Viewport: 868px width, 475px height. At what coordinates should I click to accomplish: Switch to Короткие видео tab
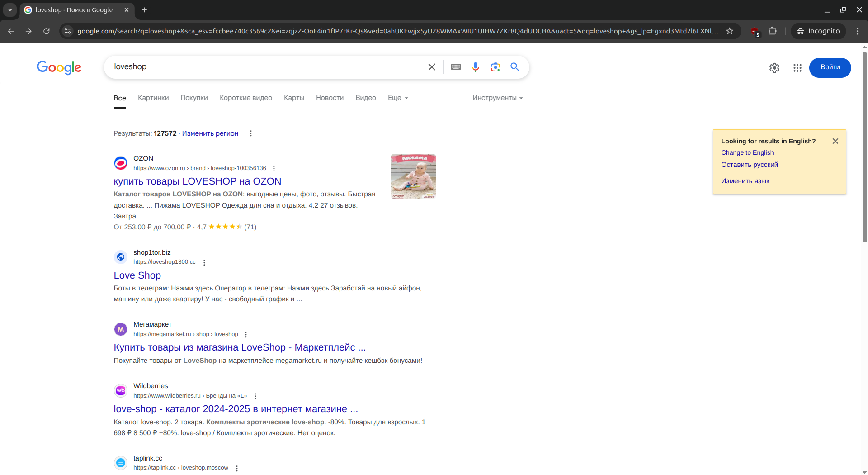246,98
